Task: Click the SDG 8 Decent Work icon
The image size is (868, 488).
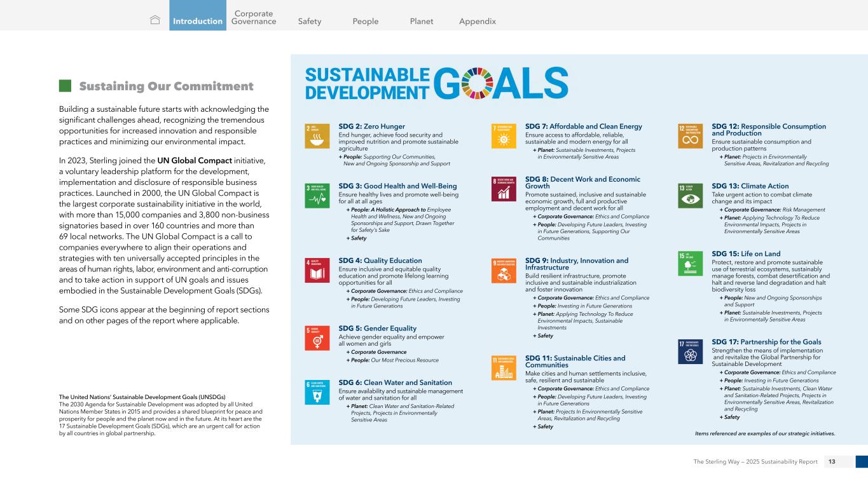Action: click(504, 189)
